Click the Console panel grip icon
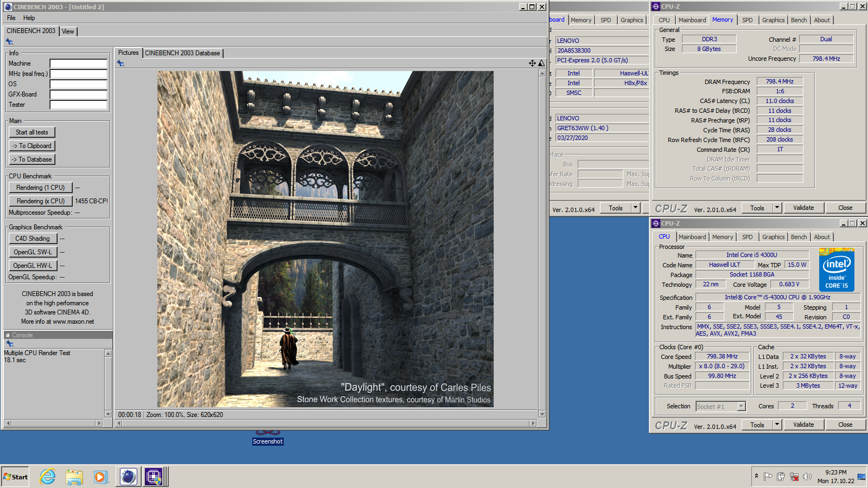The height and width of the screenshot is (488, 868). click(8, 335)
